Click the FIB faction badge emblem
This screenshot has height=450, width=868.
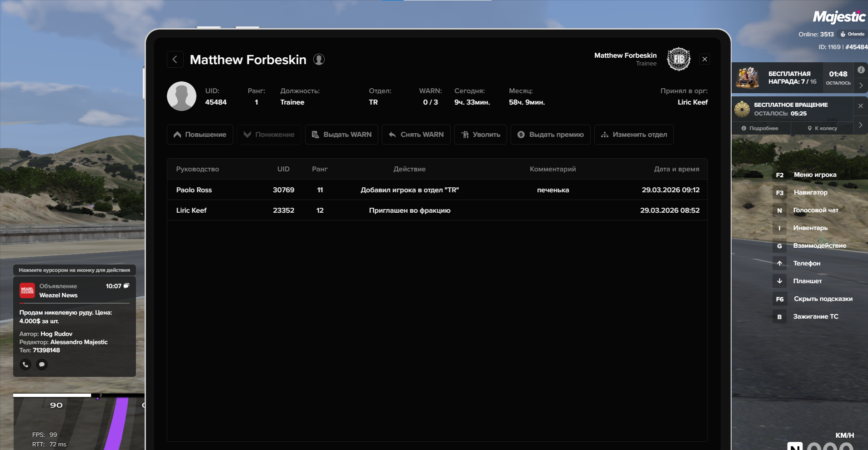coord(678,59)
